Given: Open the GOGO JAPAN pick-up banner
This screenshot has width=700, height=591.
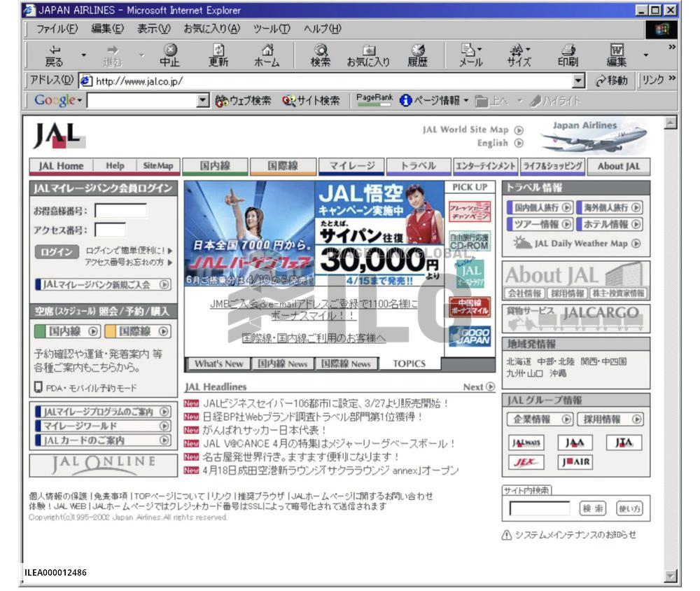Looking at the screenshot, I should (x=470, y=336).
